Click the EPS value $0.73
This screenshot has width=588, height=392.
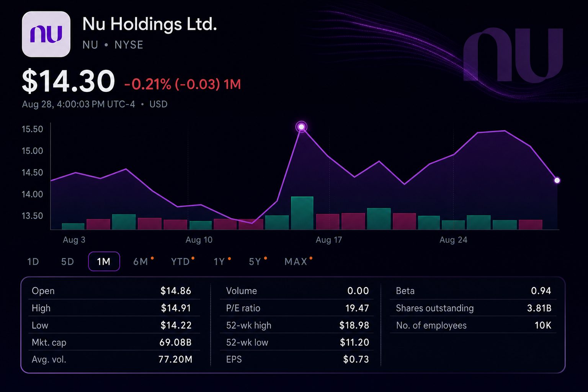pos(356,359)
